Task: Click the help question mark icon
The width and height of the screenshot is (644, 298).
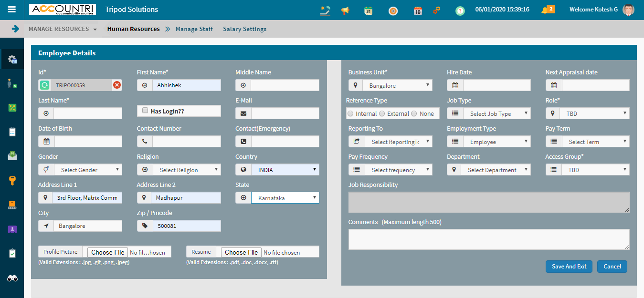Action: click(460, 10)
